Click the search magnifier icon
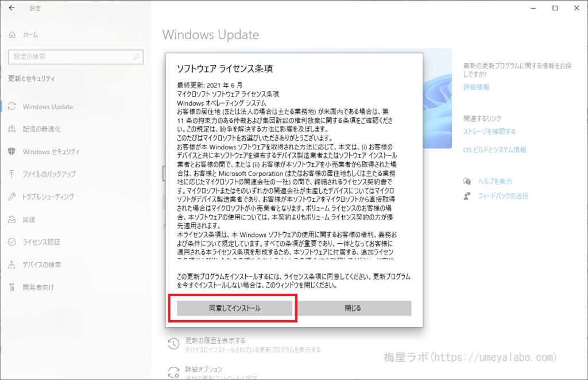 [137, 57]
